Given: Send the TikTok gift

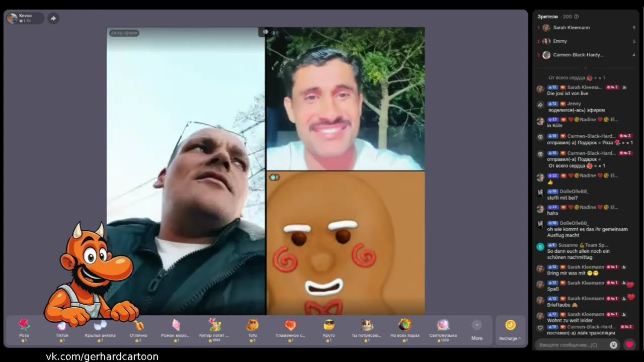Looking at the screenshot, I should coord(62,330).
